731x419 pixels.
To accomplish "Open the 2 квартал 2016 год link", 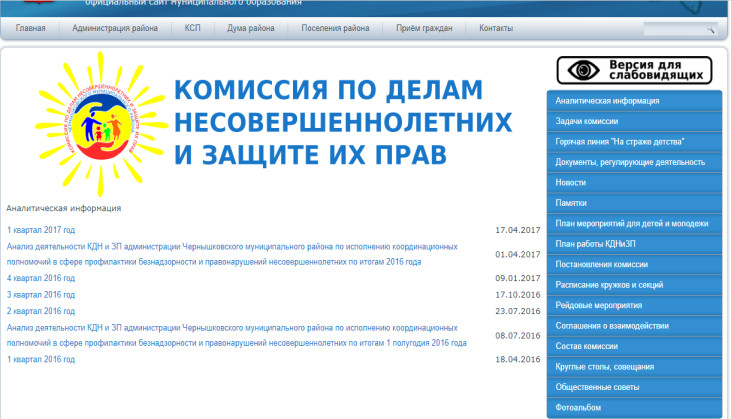I will 41,311.
